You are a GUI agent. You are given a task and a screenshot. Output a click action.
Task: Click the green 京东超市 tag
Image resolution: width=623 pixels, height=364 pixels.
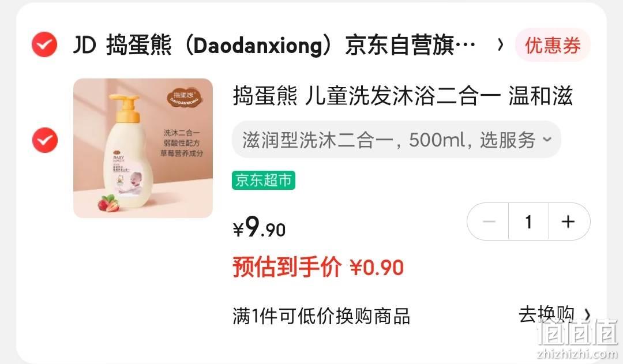264,181
